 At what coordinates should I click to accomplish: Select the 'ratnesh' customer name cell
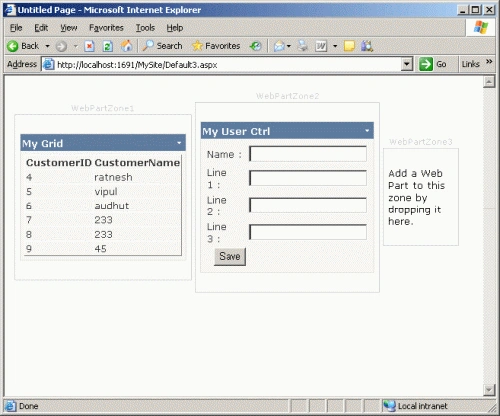pos(113,177)
